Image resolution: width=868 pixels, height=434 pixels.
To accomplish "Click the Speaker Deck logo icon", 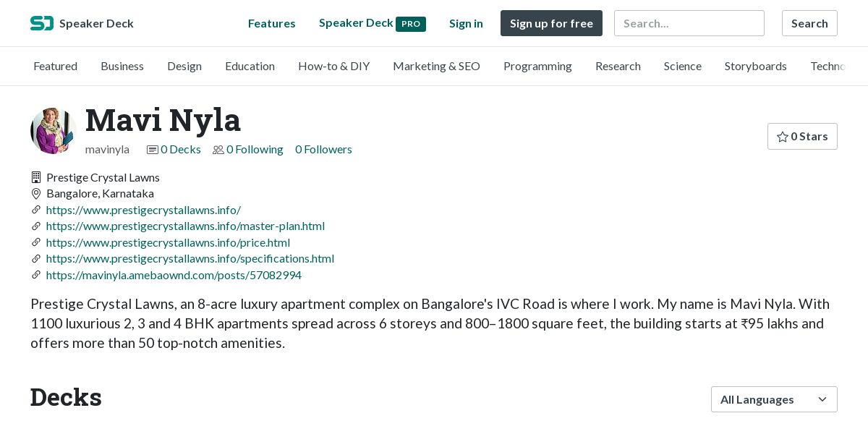I will [42, 23].
